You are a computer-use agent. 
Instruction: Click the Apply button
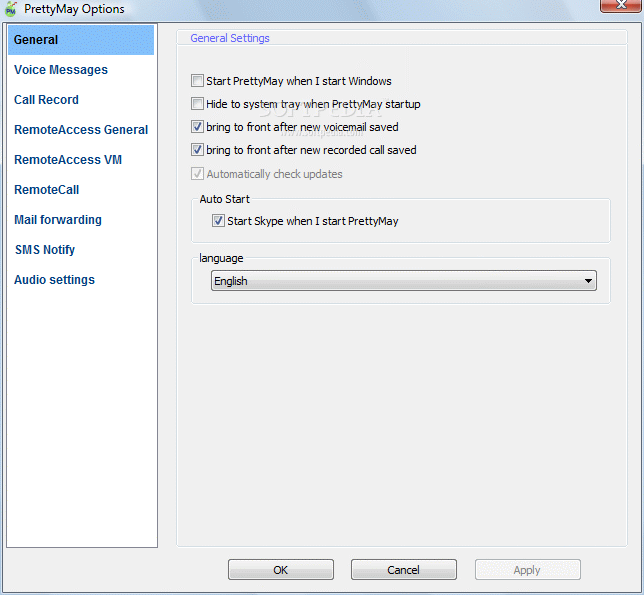pyautogui.click(x=528, y=570)
